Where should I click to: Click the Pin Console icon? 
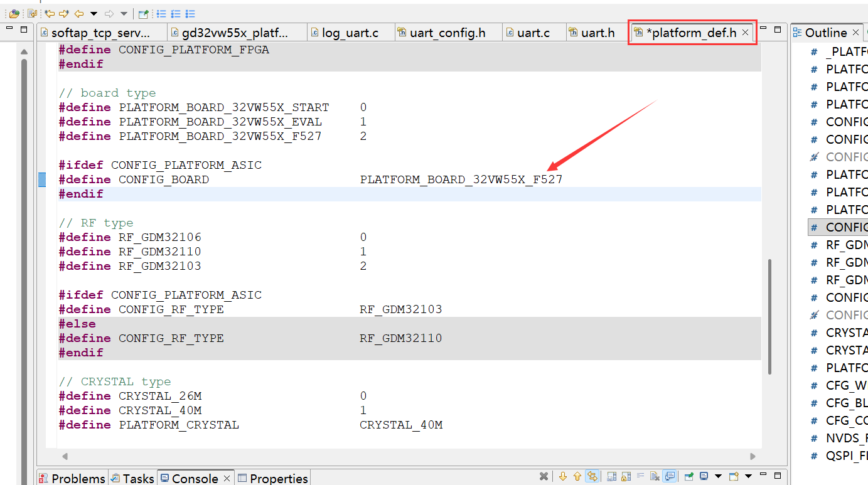click(689, 477)
